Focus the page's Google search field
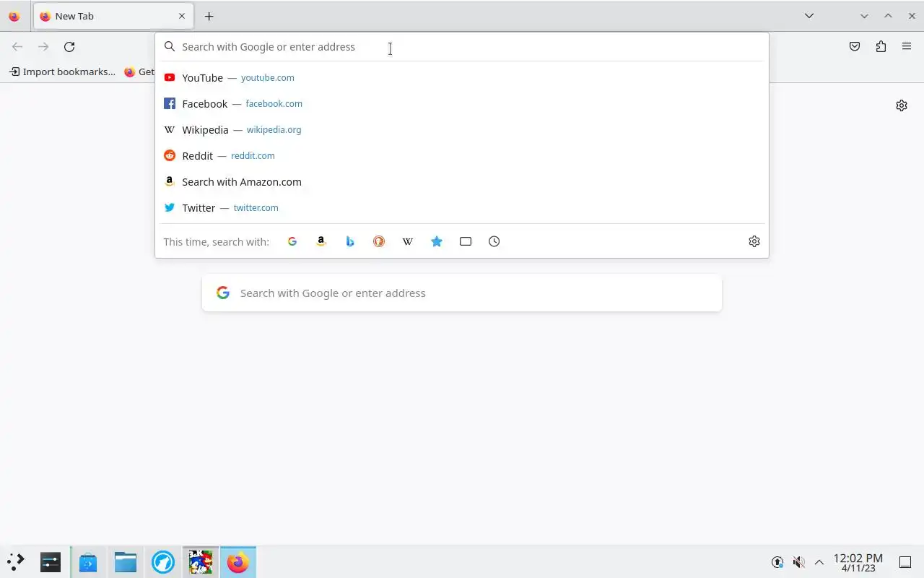This screenshot has height=578, width=924. [462, 293]
